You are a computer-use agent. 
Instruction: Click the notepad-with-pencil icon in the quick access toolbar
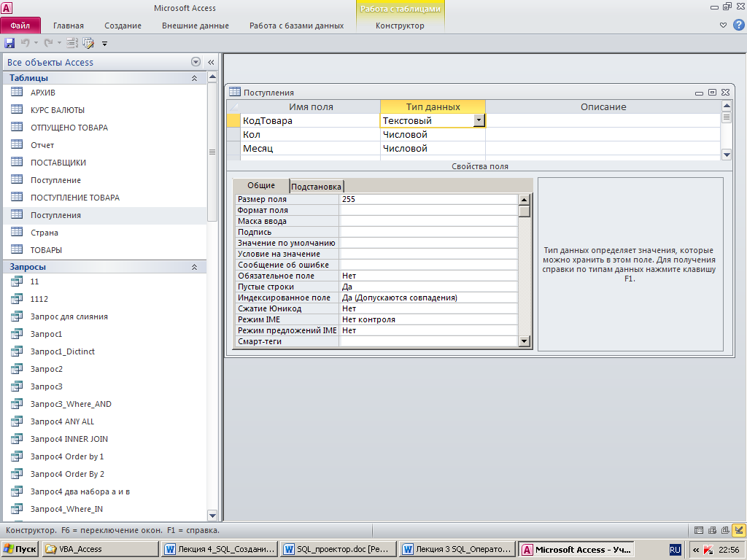point(88,43)
